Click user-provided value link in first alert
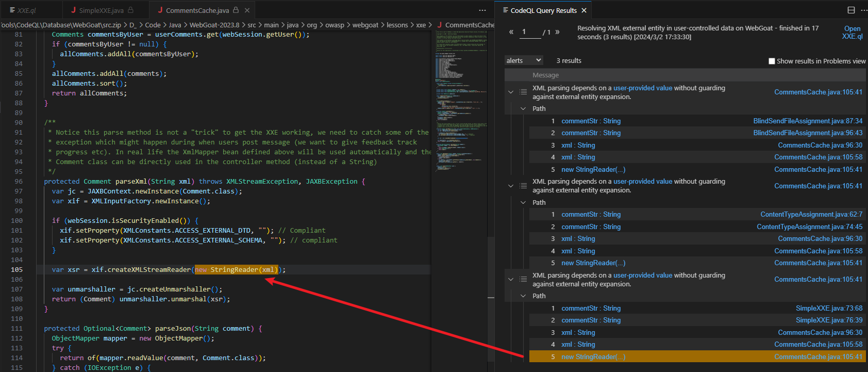The height and width of the screenshot is (372, 868). coord(643,88)
